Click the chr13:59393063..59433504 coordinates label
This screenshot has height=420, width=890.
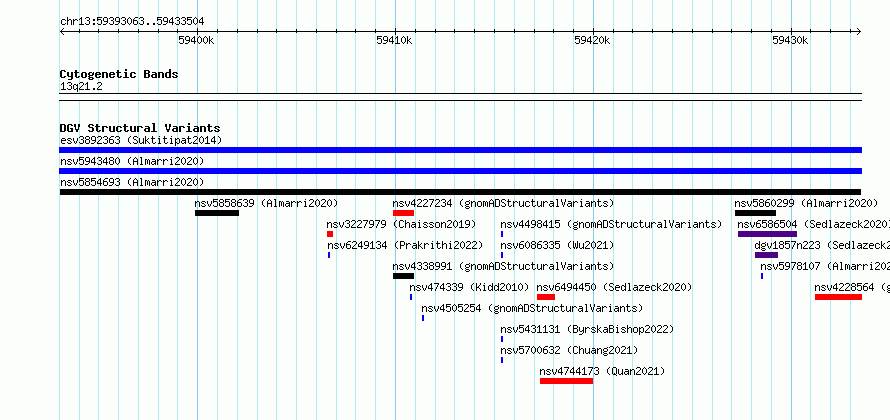pos(132,22)
